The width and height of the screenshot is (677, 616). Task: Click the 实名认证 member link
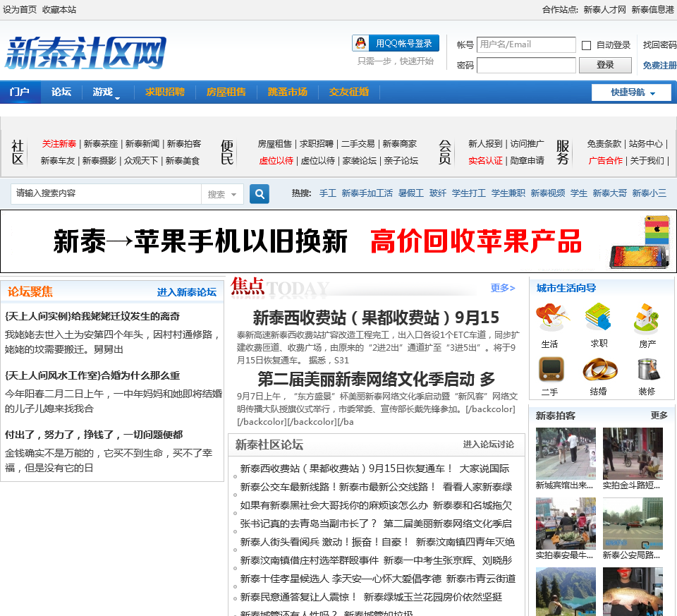click(x=485, y=161)
